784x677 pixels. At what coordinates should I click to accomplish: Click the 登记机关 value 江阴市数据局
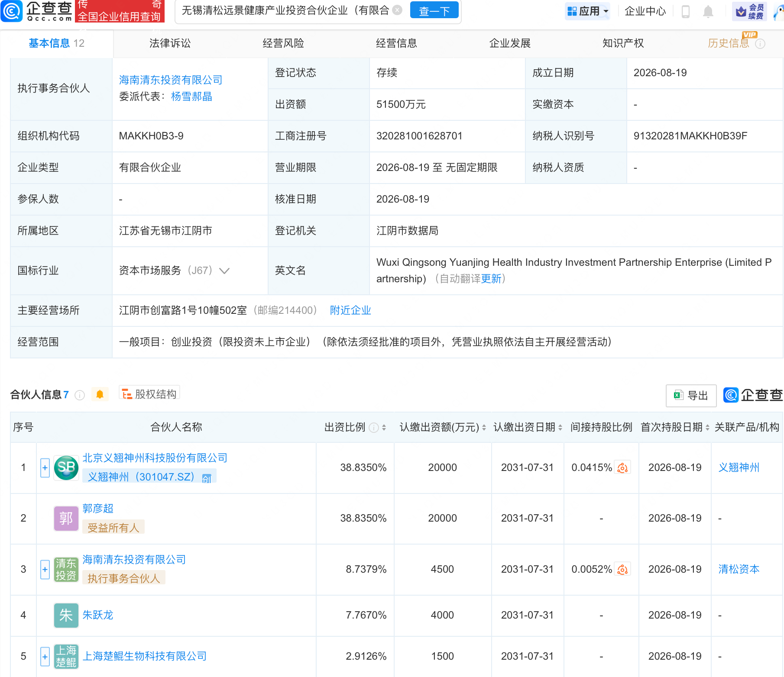pyautogui.click(x=408, y=231)
